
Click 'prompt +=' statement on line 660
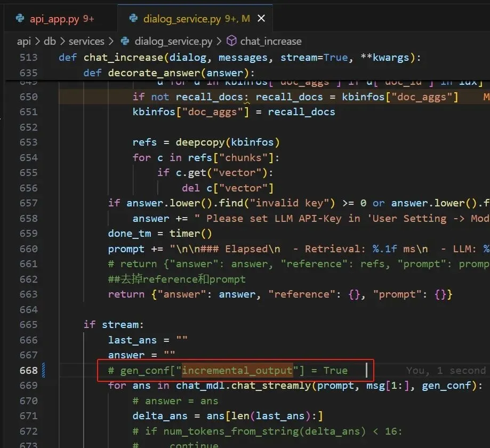(x=135, y=249)
